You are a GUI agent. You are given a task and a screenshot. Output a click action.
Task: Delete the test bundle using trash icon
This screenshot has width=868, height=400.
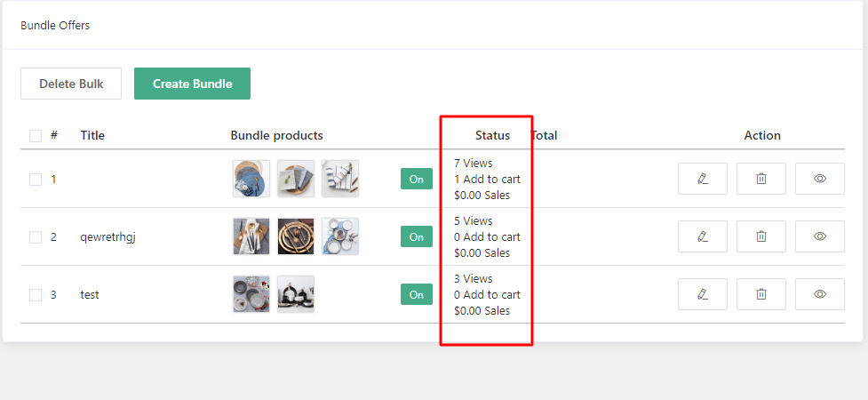click(760, 294)
